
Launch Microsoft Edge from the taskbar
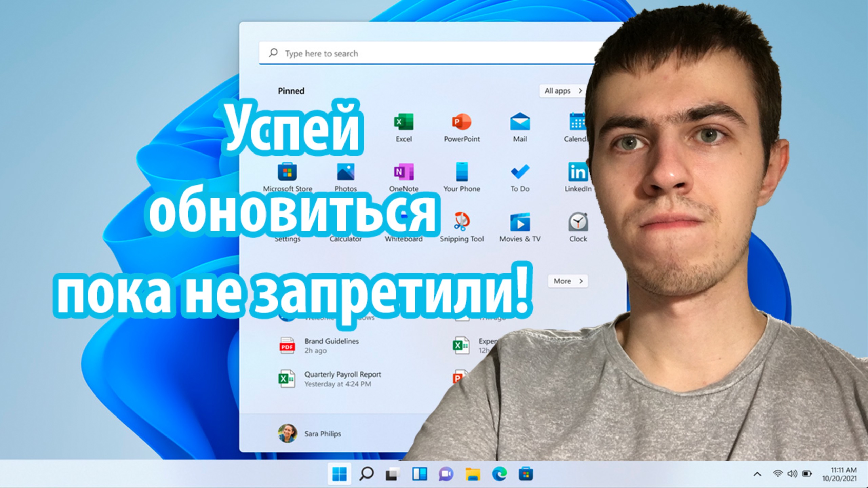coord(499,474)
